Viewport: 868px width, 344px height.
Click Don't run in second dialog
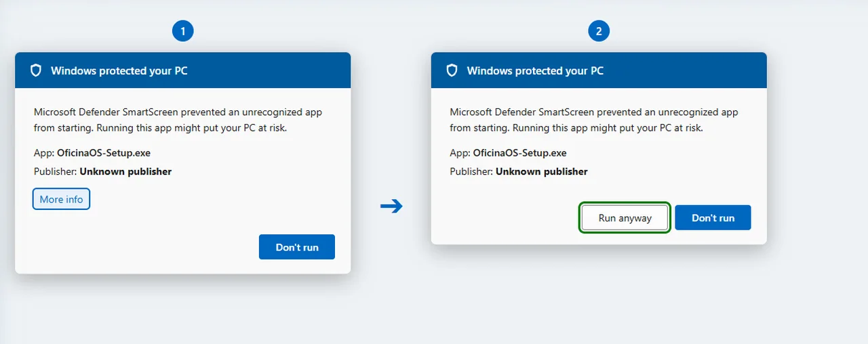point(713,218)
